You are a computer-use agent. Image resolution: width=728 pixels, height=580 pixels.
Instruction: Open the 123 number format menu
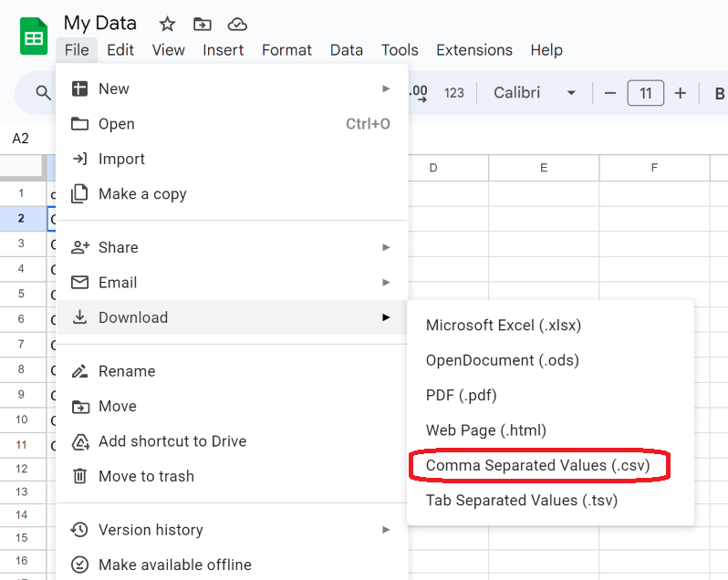tap(453, 93)
